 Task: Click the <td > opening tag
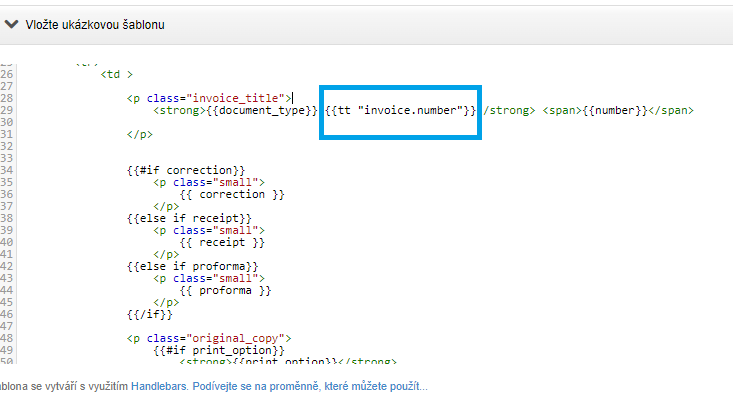coord(117,74)
